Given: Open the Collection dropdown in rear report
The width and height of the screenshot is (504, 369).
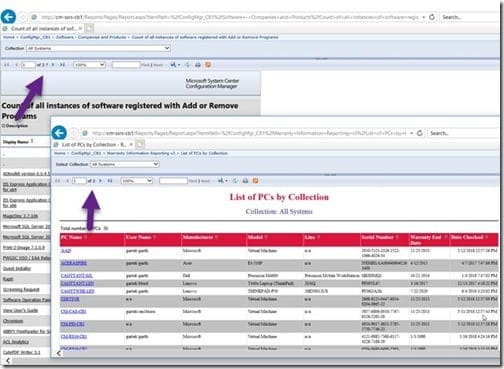Looking at the screenshot, I should [99, 48].
